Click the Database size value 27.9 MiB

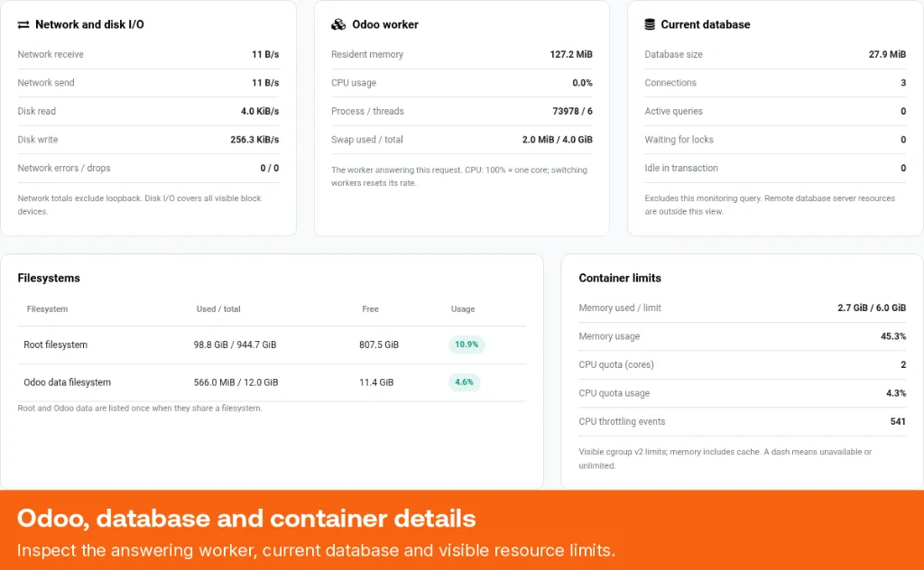click(887, 54)
